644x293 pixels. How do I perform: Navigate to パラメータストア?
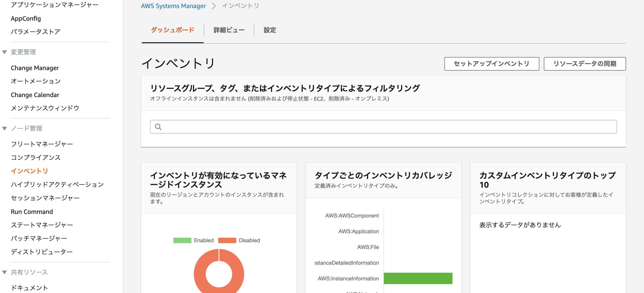point(35,31)
